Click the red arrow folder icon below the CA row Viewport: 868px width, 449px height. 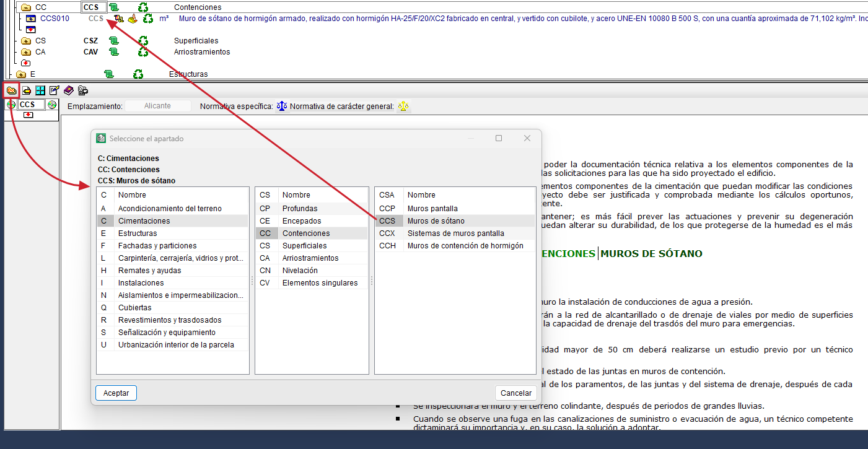[26, 63]
